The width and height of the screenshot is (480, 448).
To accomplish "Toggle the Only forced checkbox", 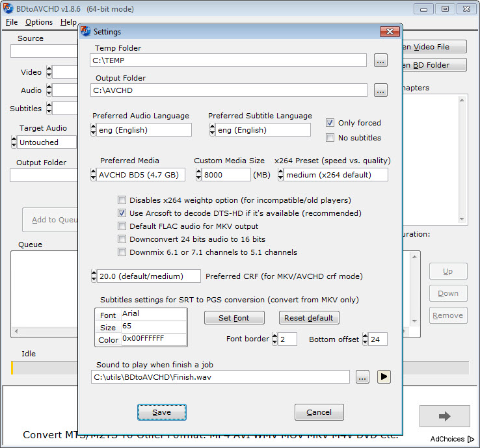I will point(330,123).
